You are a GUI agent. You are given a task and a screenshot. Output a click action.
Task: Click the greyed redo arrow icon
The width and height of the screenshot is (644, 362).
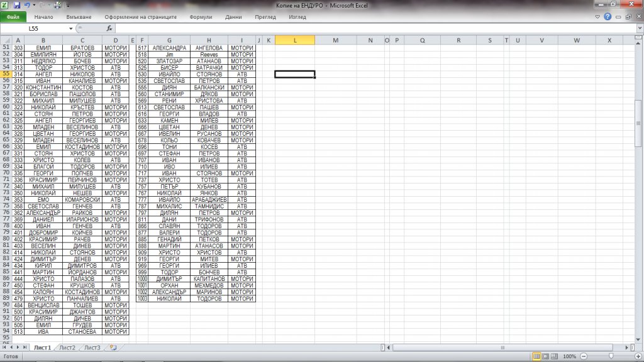[x=42, y=5]
